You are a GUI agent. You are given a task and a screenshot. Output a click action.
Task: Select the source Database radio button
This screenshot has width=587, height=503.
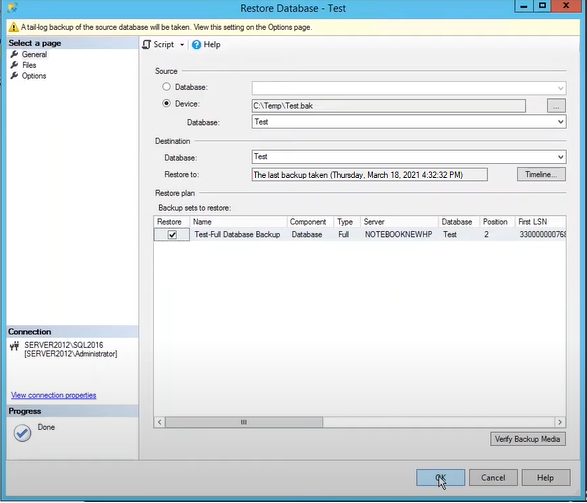[166, 87]
